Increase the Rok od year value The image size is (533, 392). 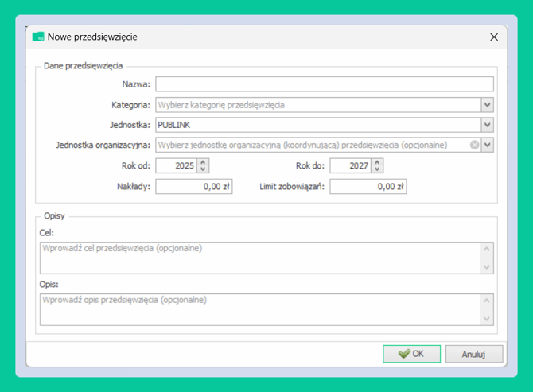coord(203,162)
